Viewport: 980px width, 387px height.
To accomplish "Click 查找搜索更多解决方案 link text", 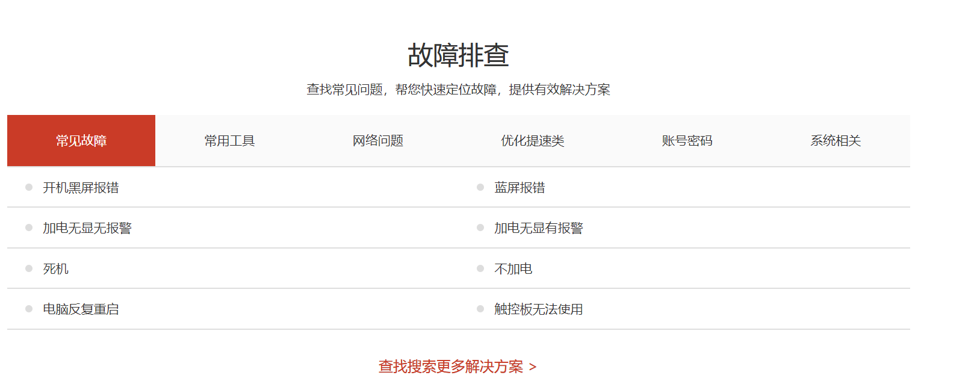I will pyautogui.click(x=450, y=367).
